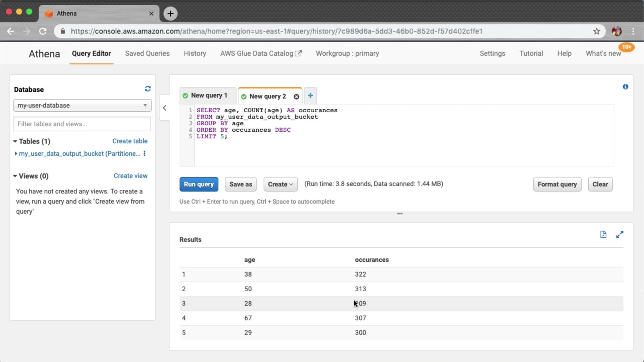Refresh the database list icon
The height and width of the screenshot is (362, 644).
148,89
